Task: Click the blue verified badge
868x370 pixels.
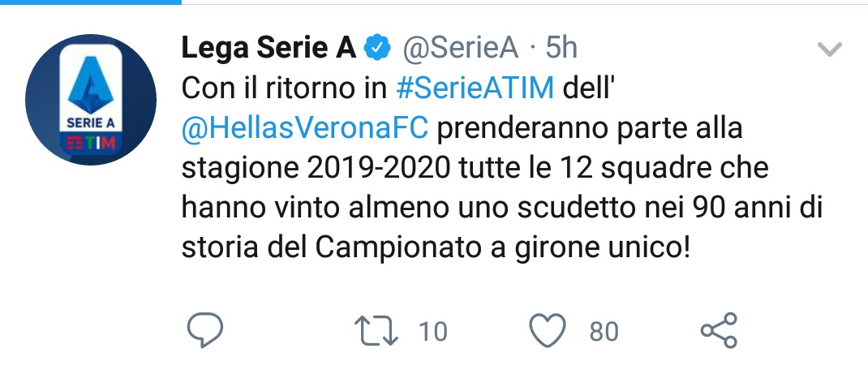Action: pos(377,48)
